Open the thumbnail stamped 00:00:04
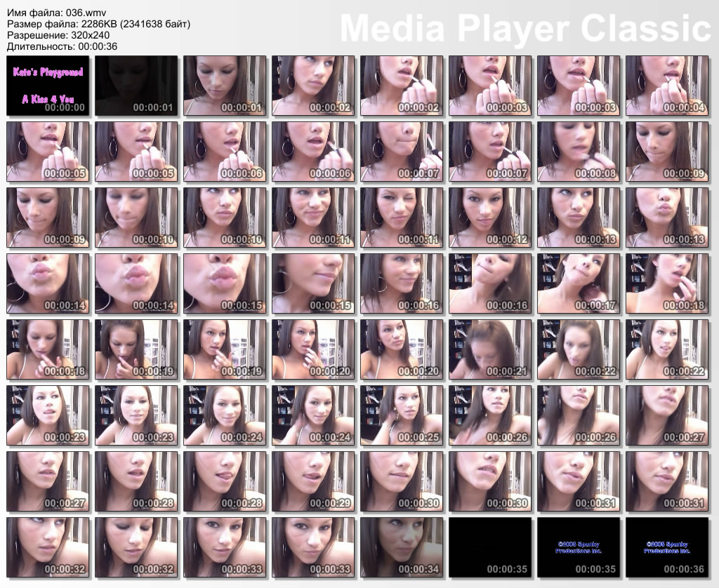 coord(667,86)
